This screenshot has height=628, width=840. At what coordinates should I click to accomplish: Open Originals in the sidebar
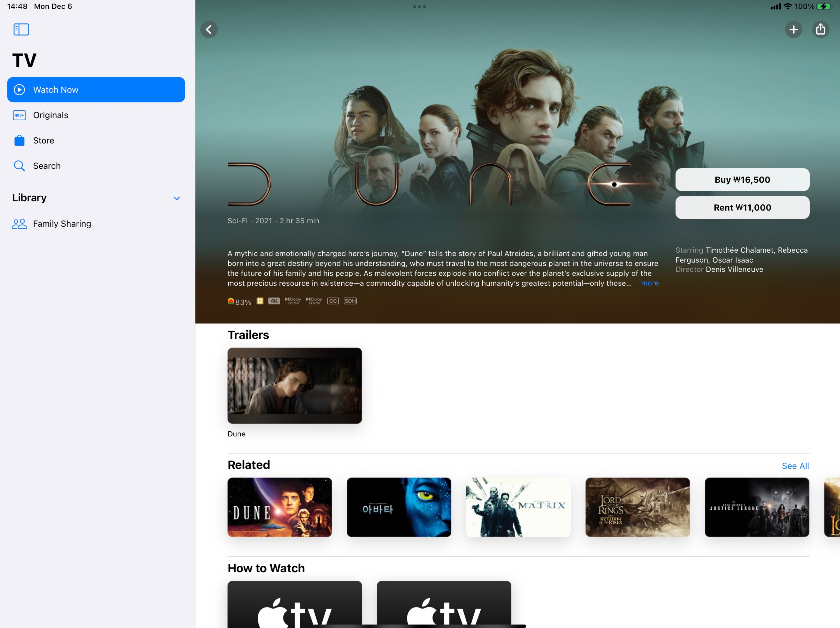pyautogui.click(x=96, y=115)
